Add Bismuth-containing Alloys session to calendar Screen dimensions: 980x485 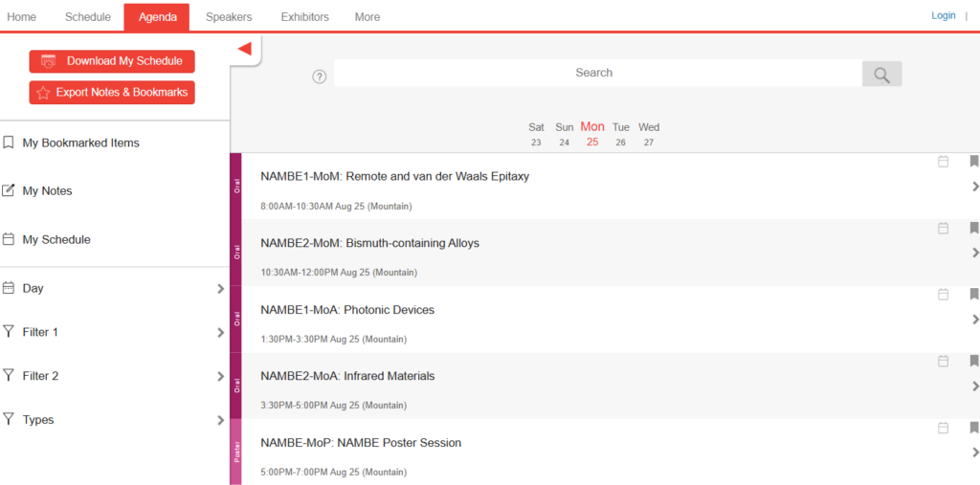click(x=943, y=228)
